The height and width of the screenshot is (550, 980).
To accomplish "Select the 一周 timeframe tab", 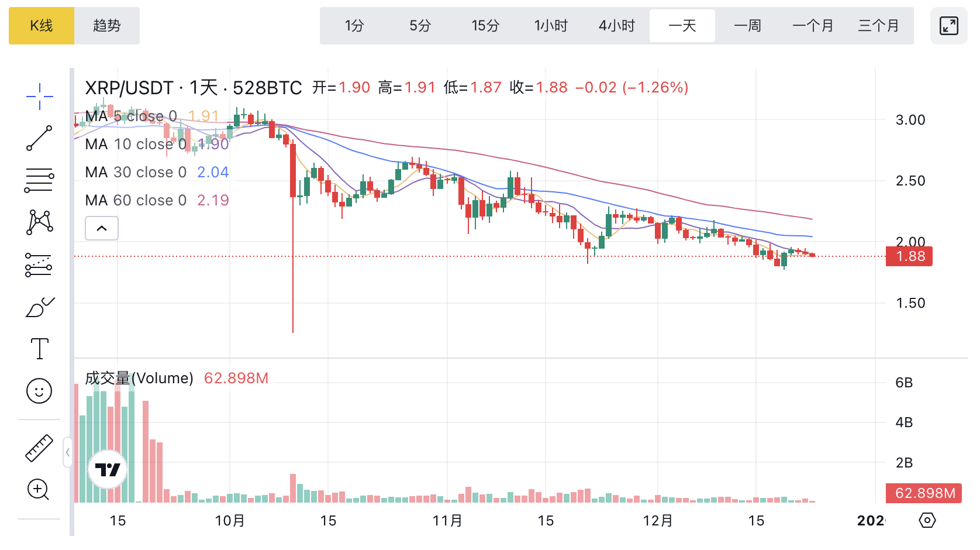I will point(747,26).
